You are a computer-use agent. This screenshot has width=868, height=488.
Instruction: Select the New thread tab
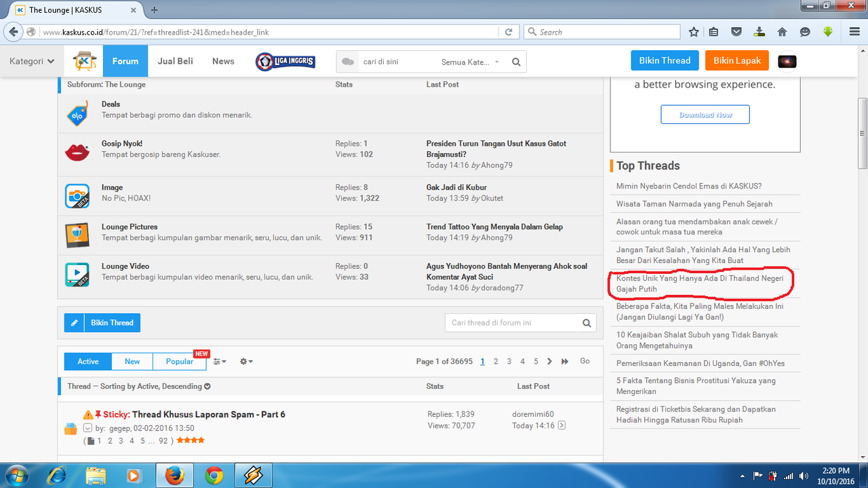click(132, 361)
